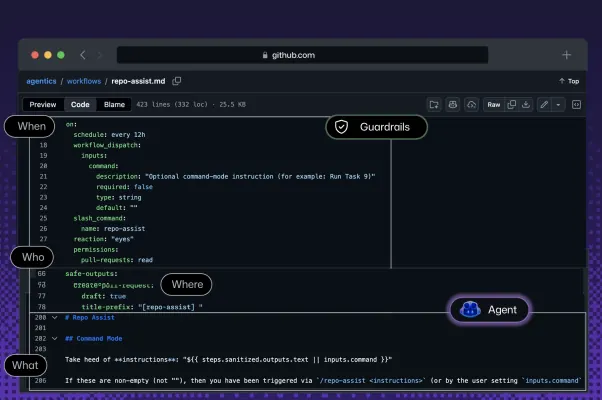Select the Code tab
Screen dimensions: 602x400
pyautogui.click(x=80, y=104)
